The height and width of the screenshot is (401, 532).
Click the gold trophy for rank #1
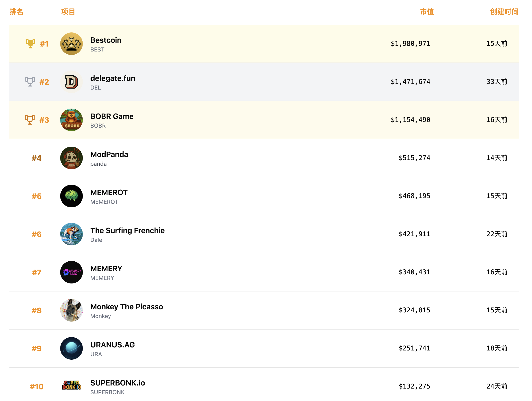(x=31, y=44)
